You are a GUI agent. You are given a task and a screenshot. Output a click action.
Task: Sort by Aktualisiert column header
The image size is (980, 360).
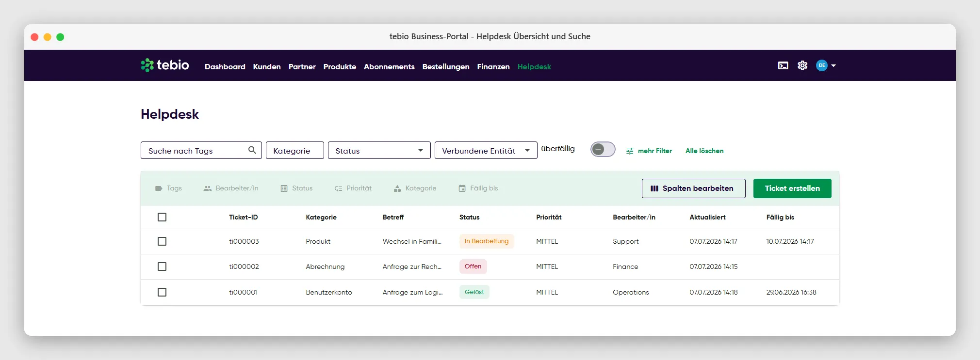coord(708,217)
